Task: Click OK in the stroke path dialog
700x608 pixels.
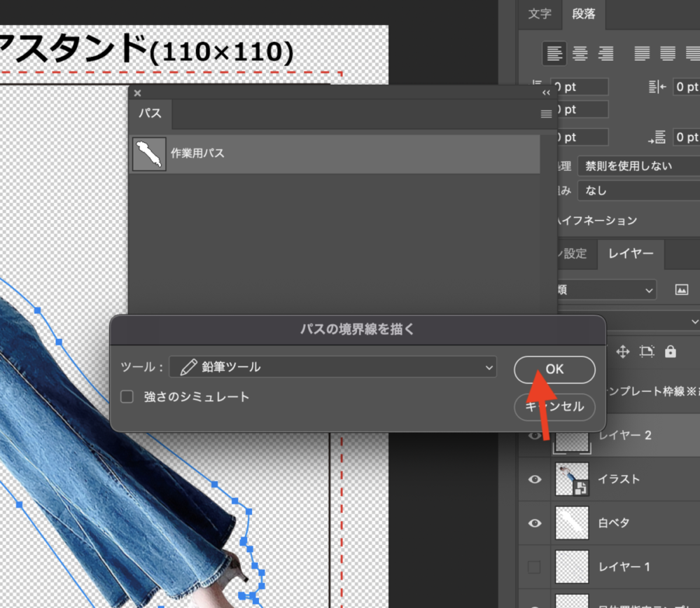Action: [x=554, y=369]
